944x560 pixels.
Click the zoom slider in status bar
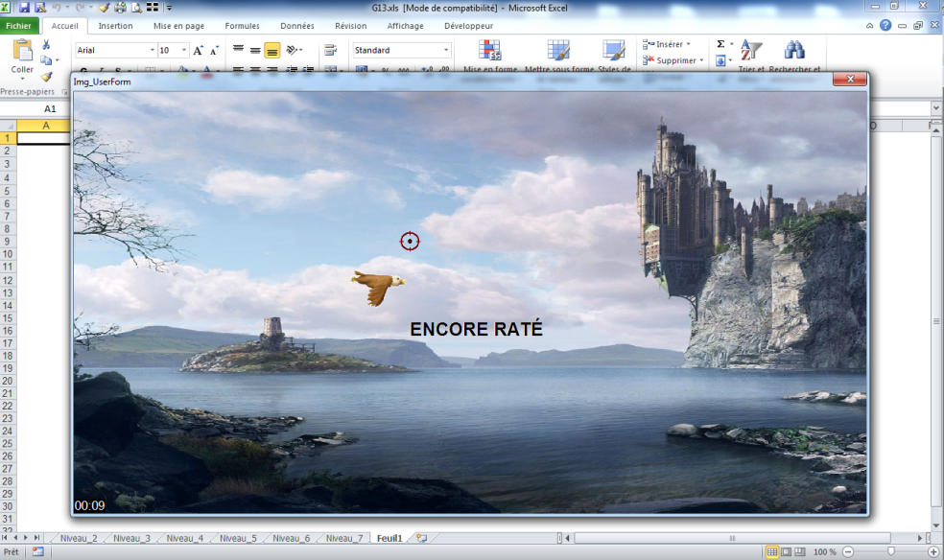click(x=891, y=552)
